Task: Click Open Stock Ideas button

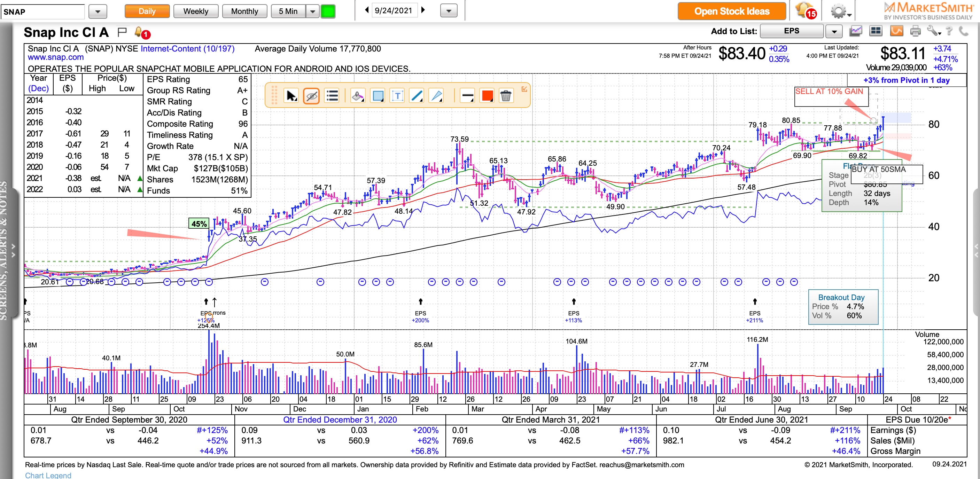Action: [732, 11]
